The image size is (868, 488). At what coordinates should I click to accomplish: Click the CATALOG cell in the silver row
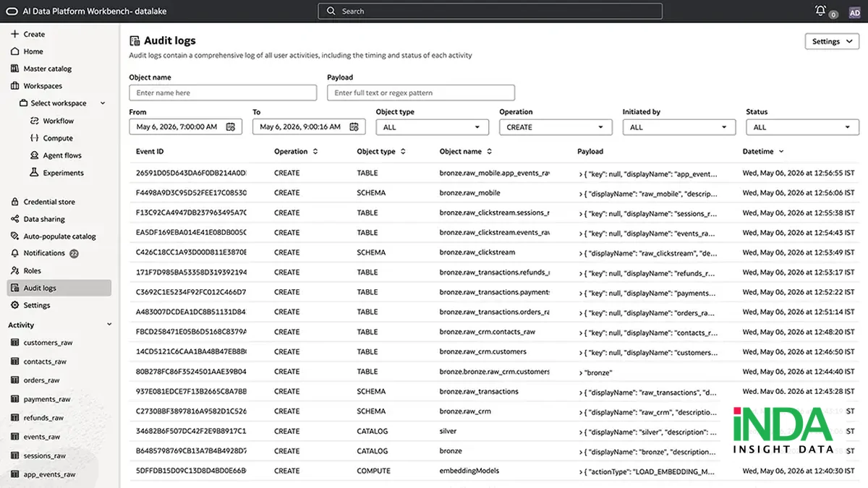pyautogui.click(x=373, y=432)
